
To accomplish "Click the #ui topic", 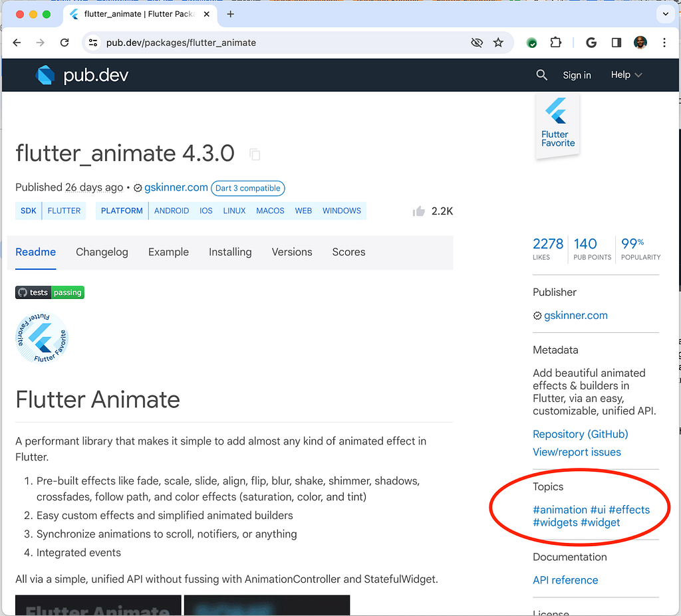I will coord(598,510).
